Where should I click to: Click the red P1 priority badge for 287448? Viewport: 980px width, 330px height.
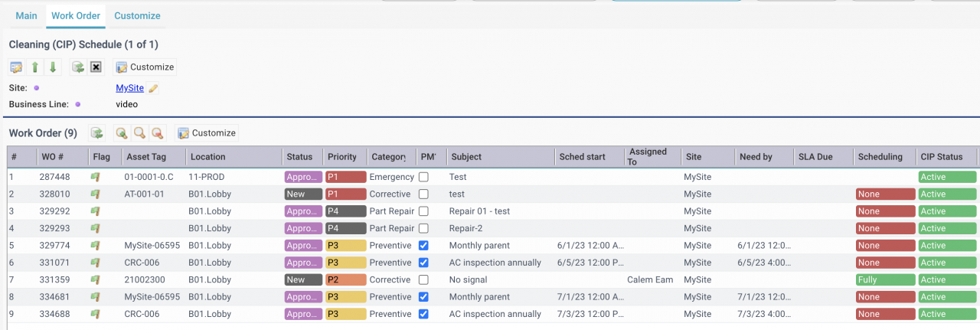pos(346,177)
